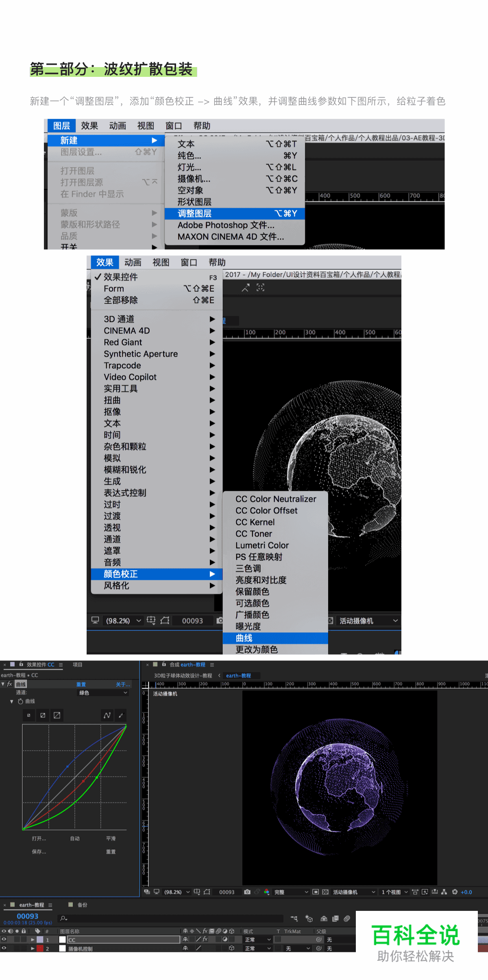Select the large curves grid size icon
The width and height of the screenshot is (488, 980).
pyautogui.click(x=57, y=715)
